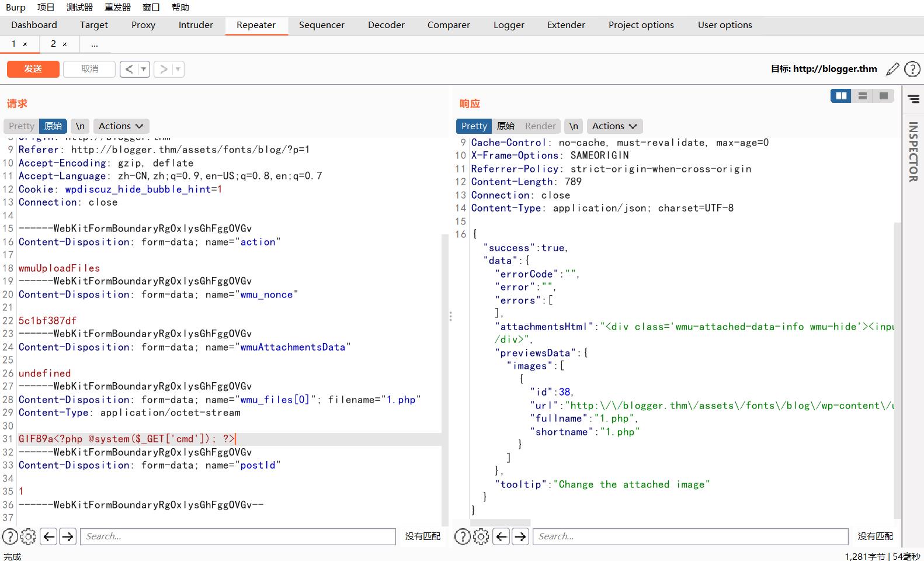The image size is (924, 561).
Task: Go to next request in history
Action: click(164, 69)
